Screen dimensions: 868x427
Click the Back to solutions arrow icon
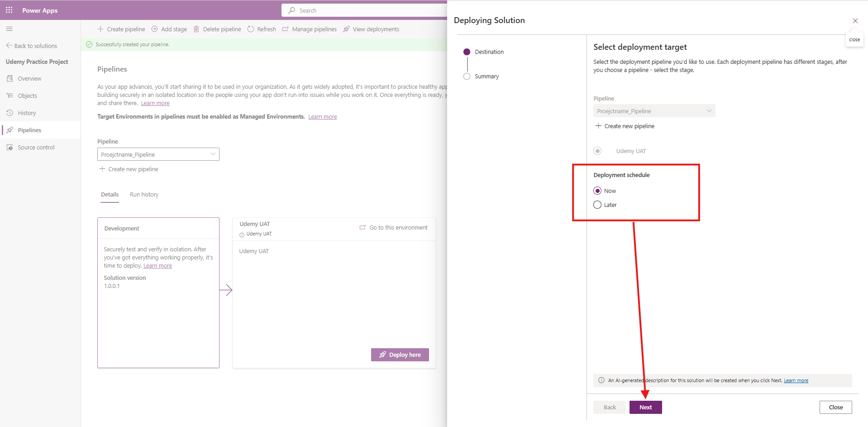pyautogui.click(x=9, y=45)
